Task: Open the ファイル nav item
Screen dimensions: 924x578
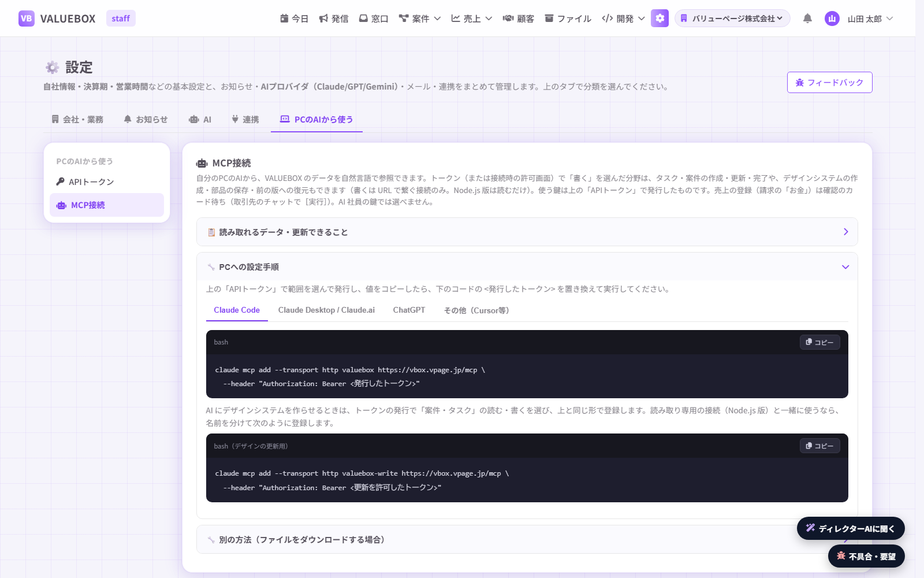Action: (x=568, y=18)
